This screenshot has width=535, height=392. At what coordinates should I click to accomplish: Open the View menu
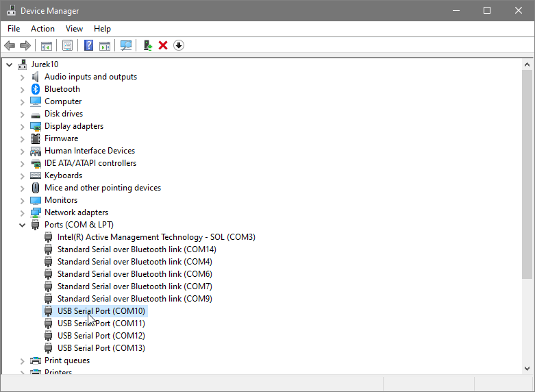(x=74, y=29)
